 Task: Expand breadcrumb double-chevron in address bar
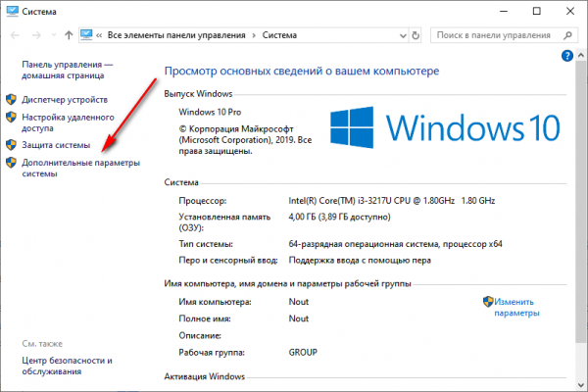pyautogui.click(x=99, y=35)
